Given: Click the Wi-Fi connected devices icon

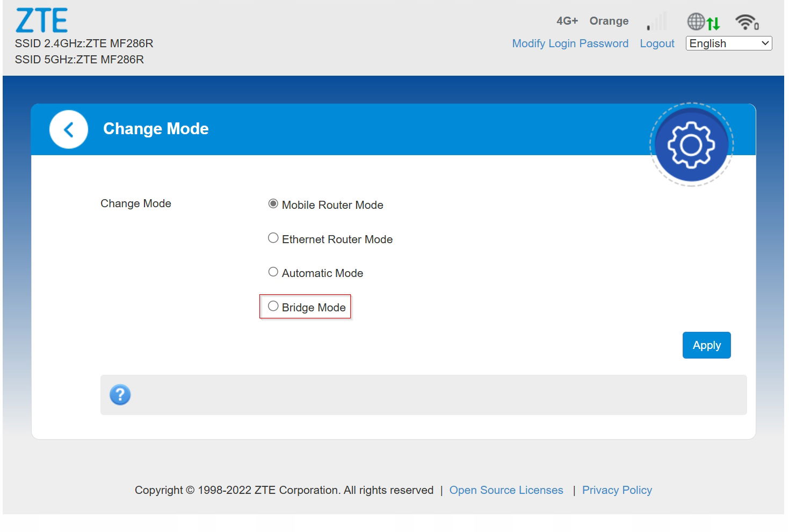Looking at the screenshot, I should (x=747, y=22).
